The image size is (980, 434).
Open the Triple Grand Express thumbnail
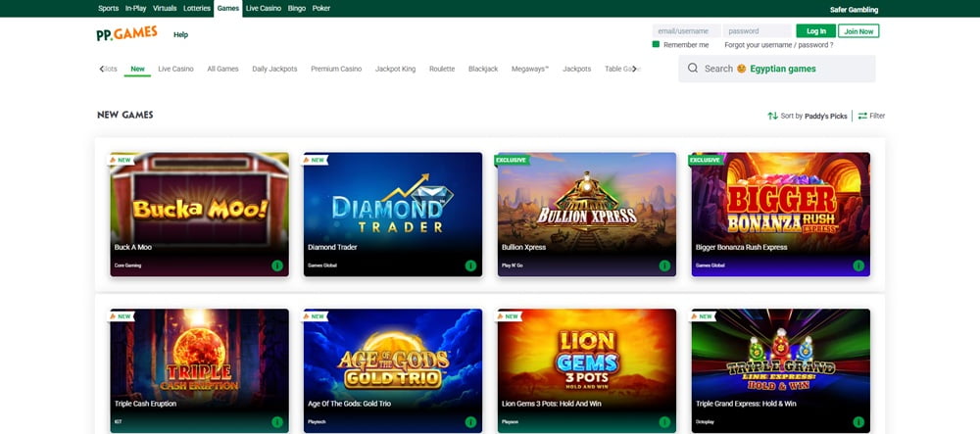(x=781, y=371)
